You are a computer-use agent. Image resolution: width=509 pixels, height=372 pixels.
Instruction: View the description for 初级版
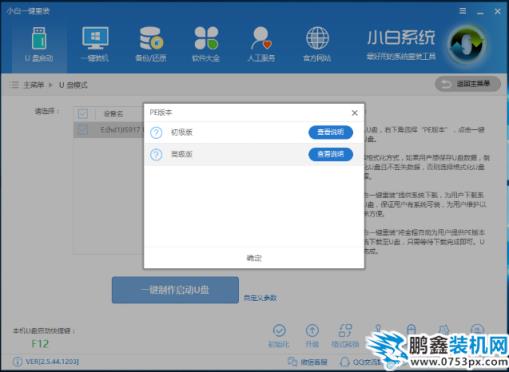(x=330, y=132)
